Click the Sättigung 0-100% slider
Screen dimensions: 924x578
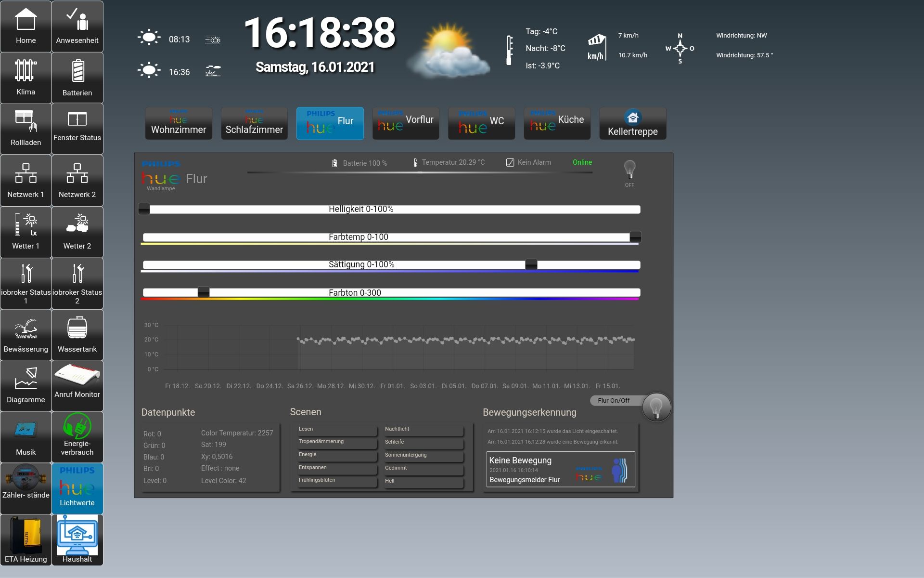coord(391,265)
